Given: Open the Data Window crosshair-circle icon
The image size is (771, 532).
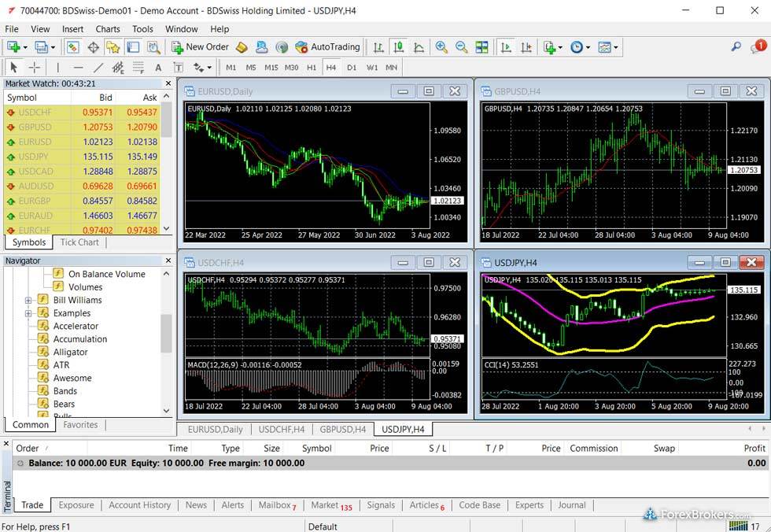Looking at the screenshot, I should pos(93,47).
